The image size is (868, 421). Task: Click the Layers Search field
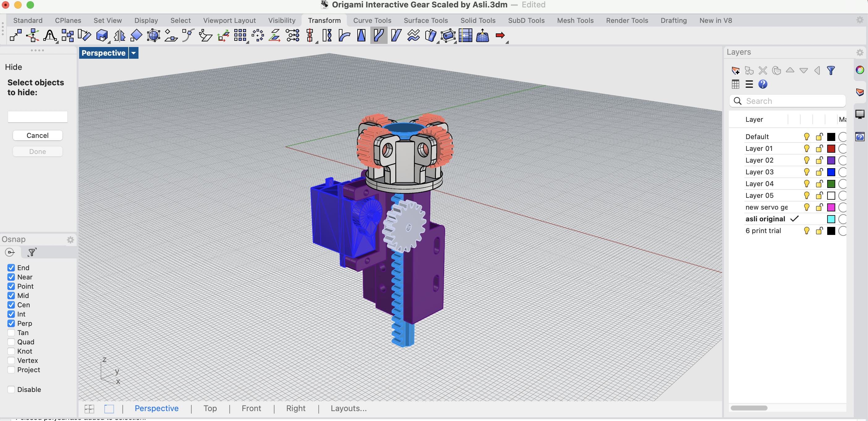(787, 101)
